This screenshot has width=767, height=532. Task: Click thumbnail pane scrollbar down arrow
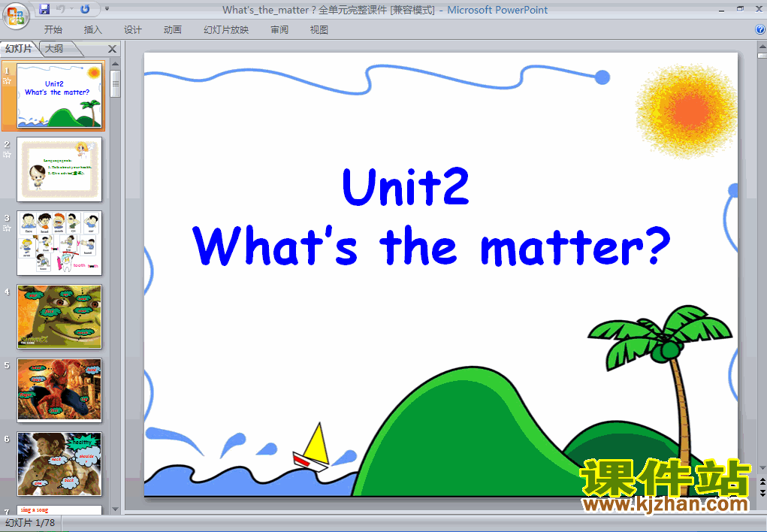coord(116,509)
